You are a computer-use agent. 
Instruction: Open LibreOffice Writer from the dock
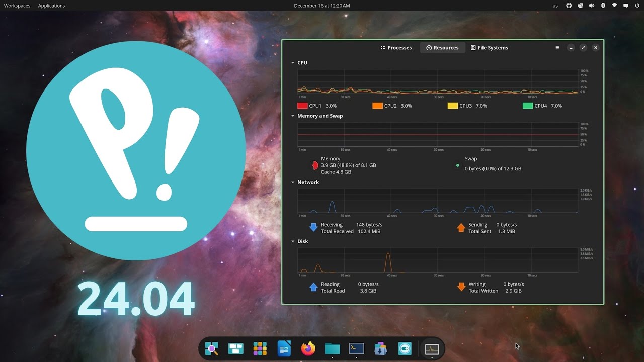(284, 348)
